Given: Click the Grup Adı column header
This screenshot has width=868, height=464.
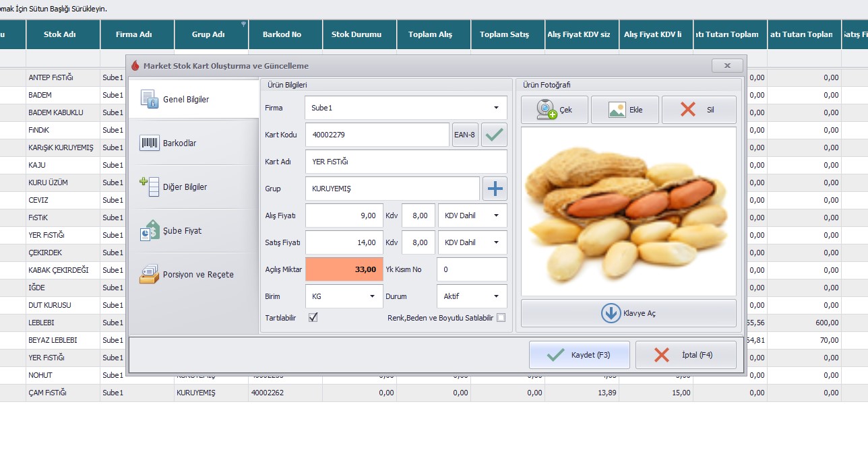Looking at the screenshot, I should point(211,34).
